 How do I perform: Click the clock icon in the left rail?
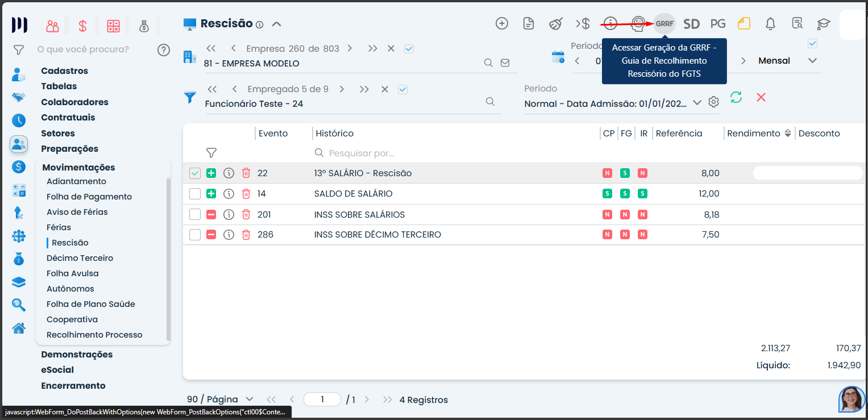click(x=19, y=120)
